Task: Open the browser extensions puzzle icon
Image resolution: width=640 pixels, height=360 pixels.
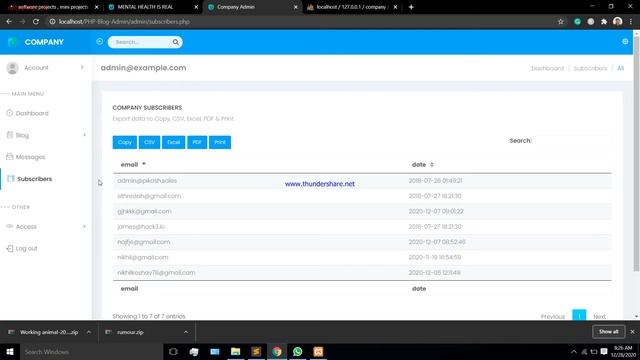Action: coord(604,22)
